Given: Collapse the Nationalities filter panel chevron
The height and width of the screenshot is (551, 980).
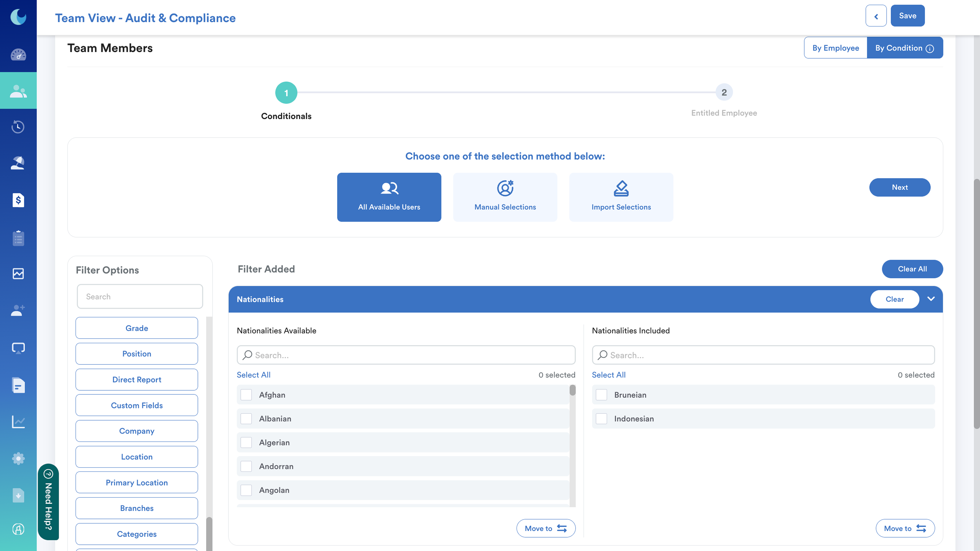Looking at the screenshot, I should (x=931, y=299).
